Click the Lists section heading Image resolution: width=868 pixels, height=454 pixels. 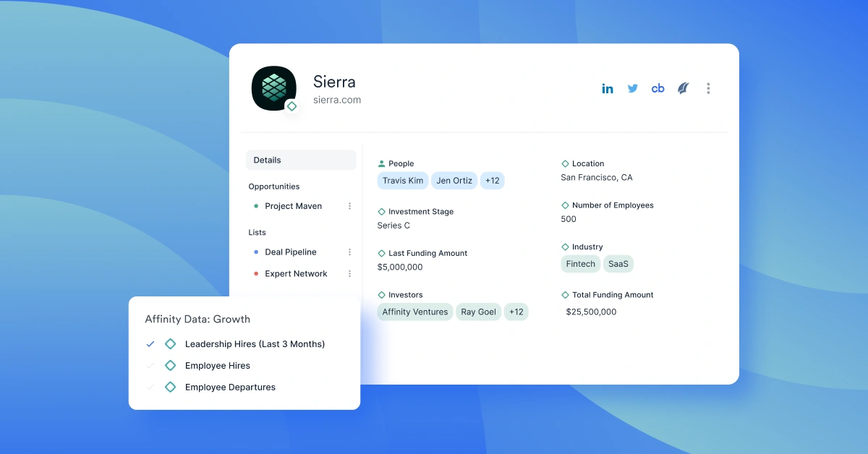[x=258, y=233]
